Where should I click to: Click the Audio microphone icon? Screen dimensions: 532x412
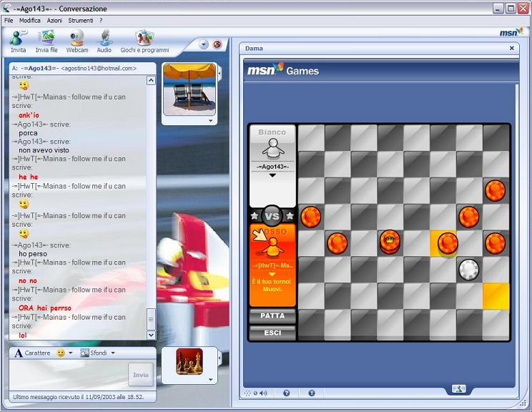pos(104,41)
